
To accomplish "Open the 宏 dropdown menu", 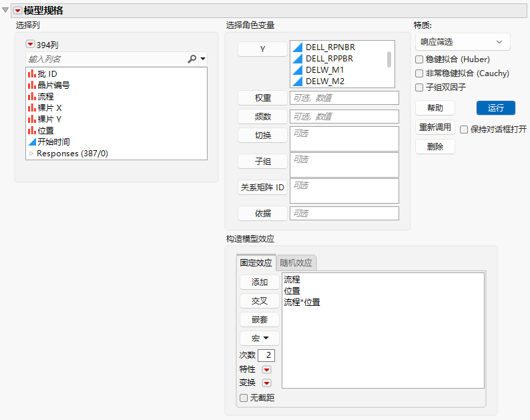I will [260, 338].
